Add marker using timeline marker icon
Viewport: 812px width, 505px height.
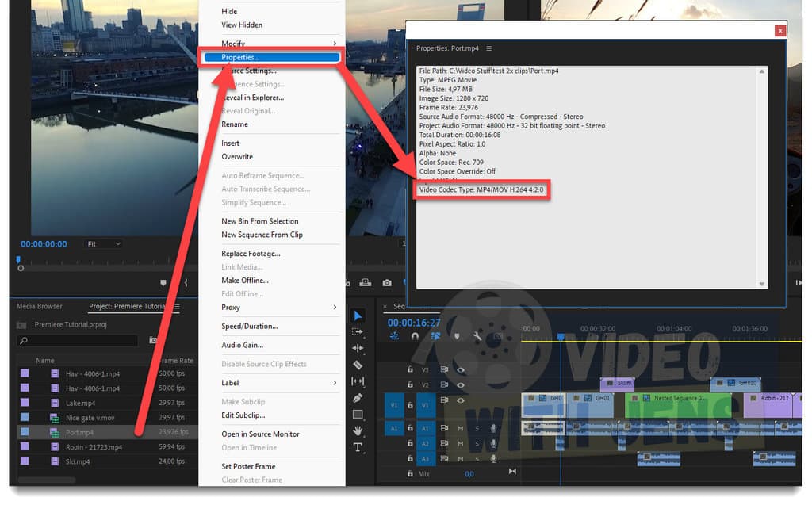click(x=457, y=336)
